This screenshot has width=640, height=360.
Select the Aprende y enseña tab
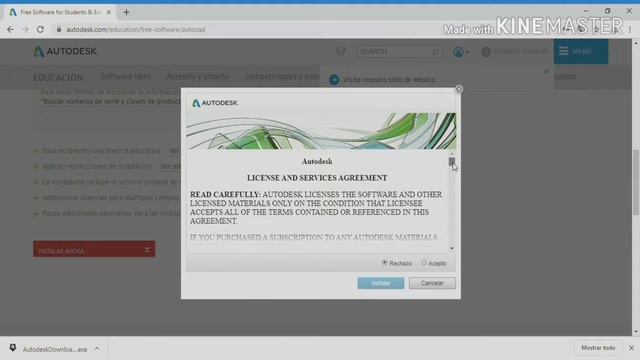198,76
